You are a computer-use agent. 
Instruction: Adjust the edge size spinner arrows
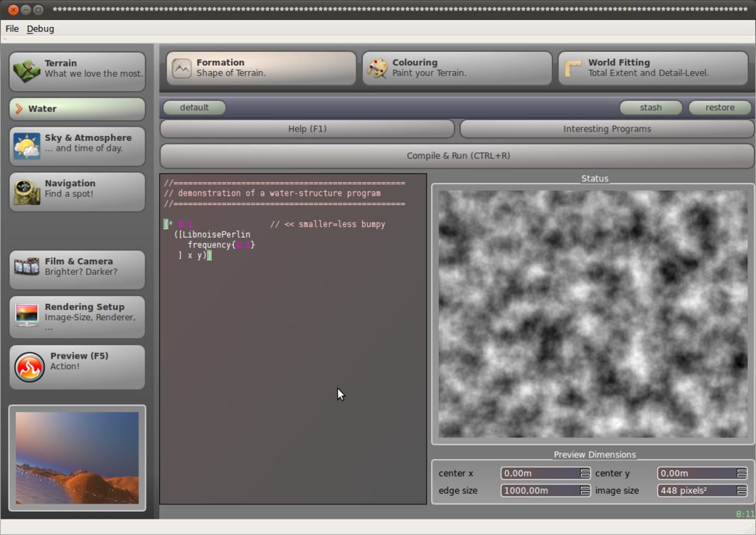point(585,490)
